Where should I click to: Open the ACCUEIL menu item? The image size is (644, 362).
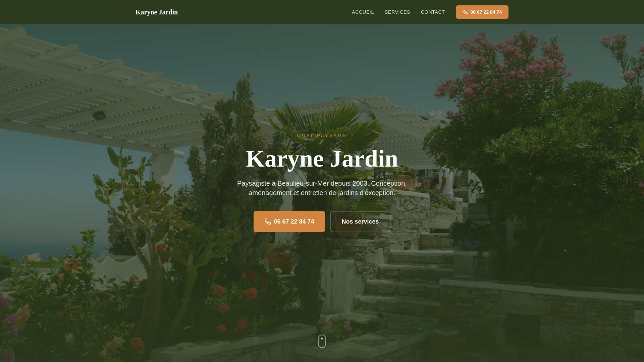(363, 12)
